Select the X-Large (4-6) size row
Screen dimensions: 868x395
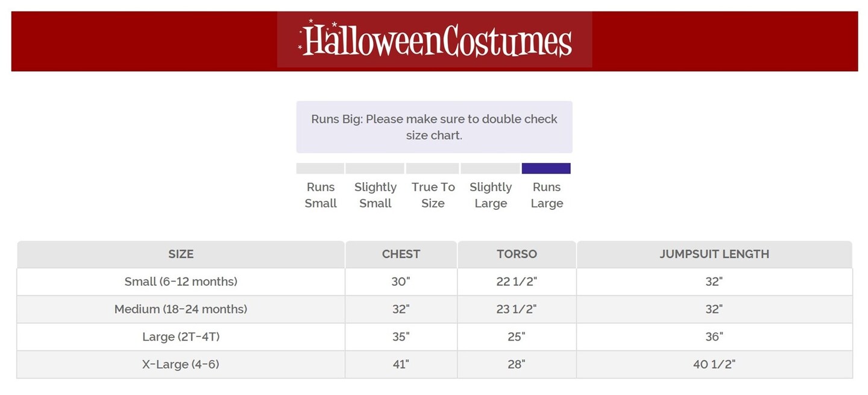[x=181, y=364]
